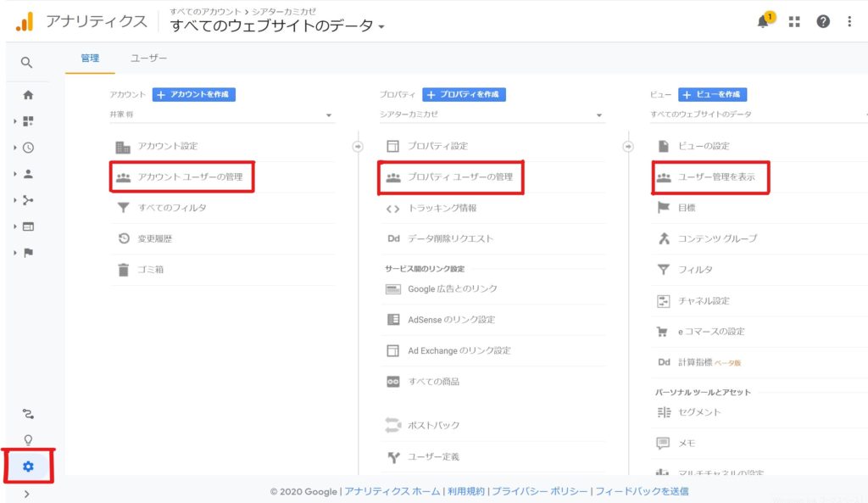This screenshot has height=503, width=868.
Task: Open the すべてのウェブサイトのデータ view switcher
Action: point(276,25)
